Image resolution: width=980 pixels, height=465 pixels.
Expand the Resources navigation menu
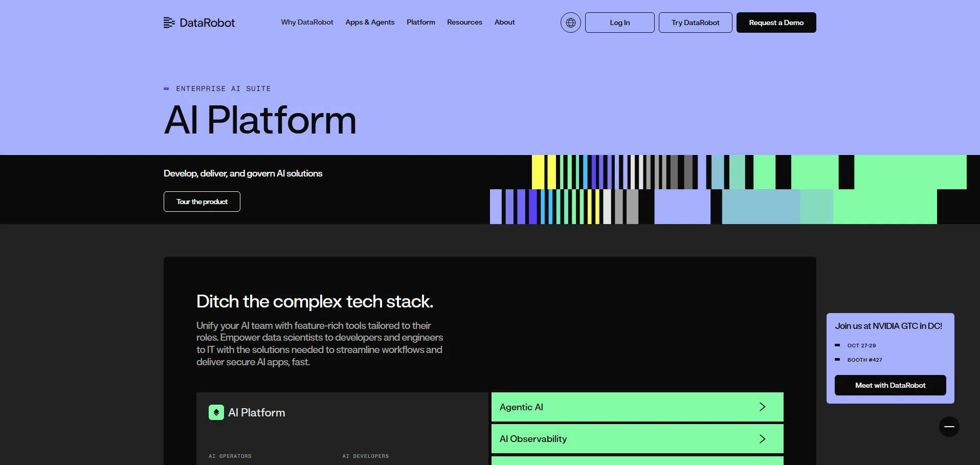[464, 23]
